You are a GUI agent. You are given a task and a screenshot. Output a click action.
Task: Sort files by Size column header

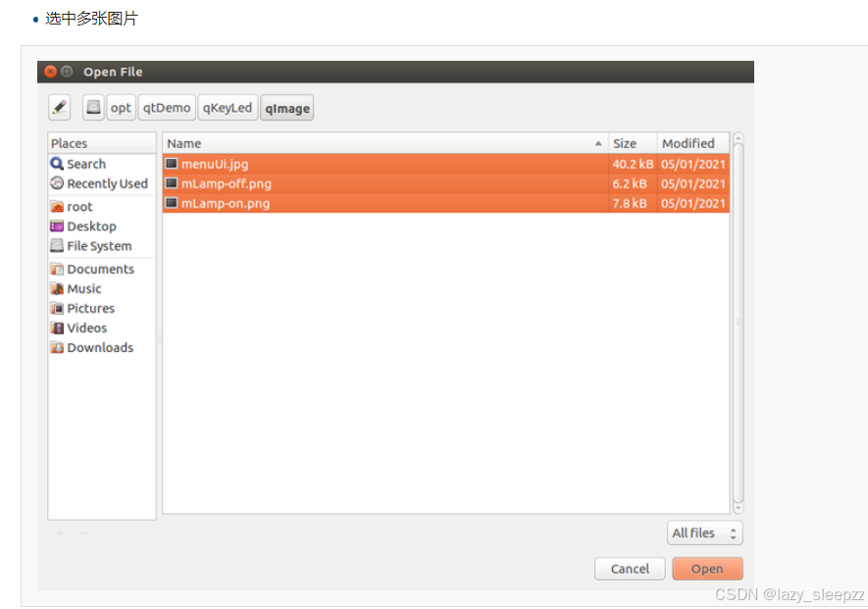pos(633,143)
